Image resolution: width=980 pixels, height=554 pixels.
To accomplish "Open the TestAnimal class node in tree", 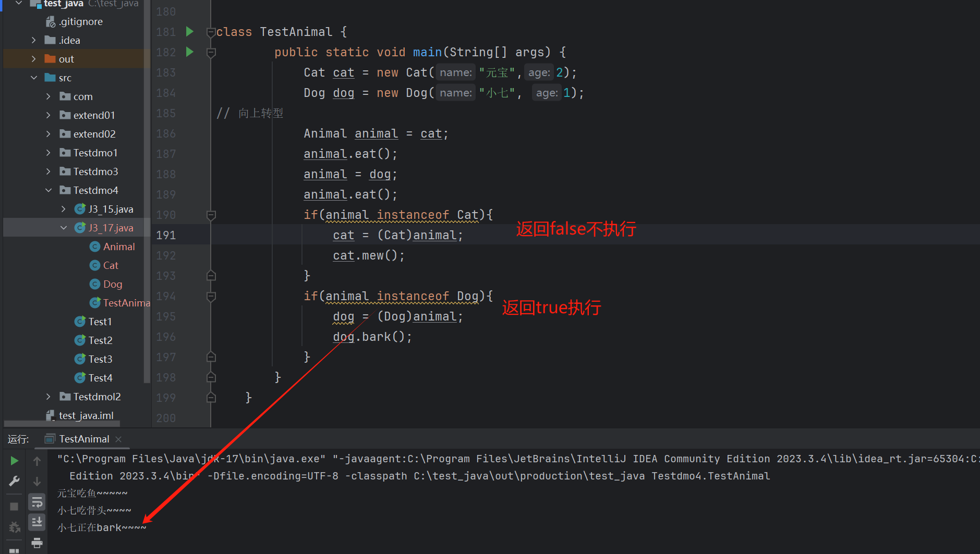I will tap(126, 303).
